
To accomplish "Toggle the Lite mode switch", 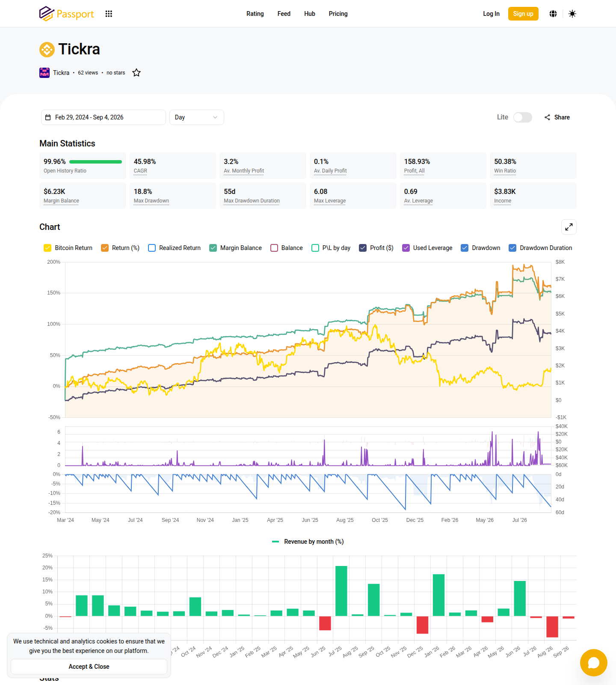I will [x=523, y=117].
